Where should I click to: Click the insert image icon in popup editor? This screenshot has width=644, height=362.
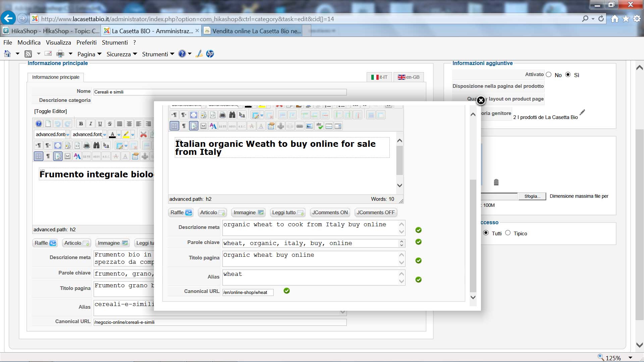(309, 126)
